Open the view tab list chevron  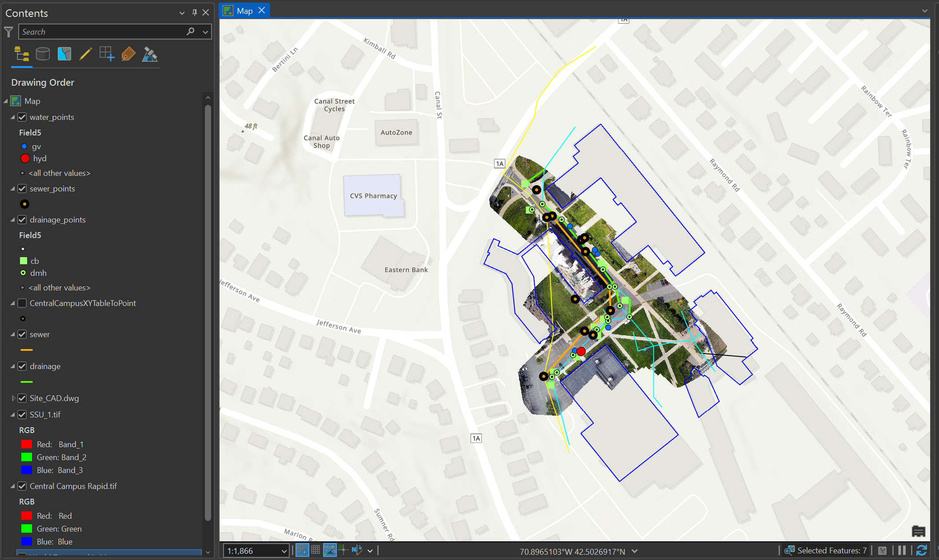(x=925, y=11)
